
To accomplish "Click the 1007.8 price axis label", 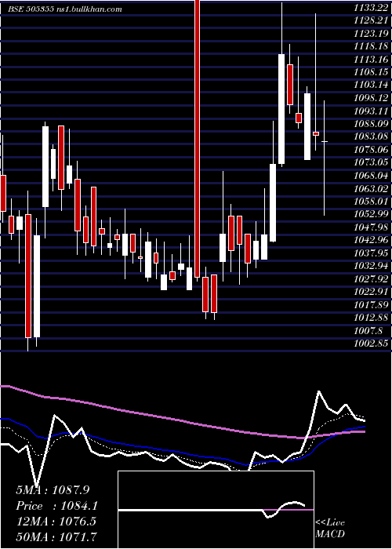I will pos(368,330).
